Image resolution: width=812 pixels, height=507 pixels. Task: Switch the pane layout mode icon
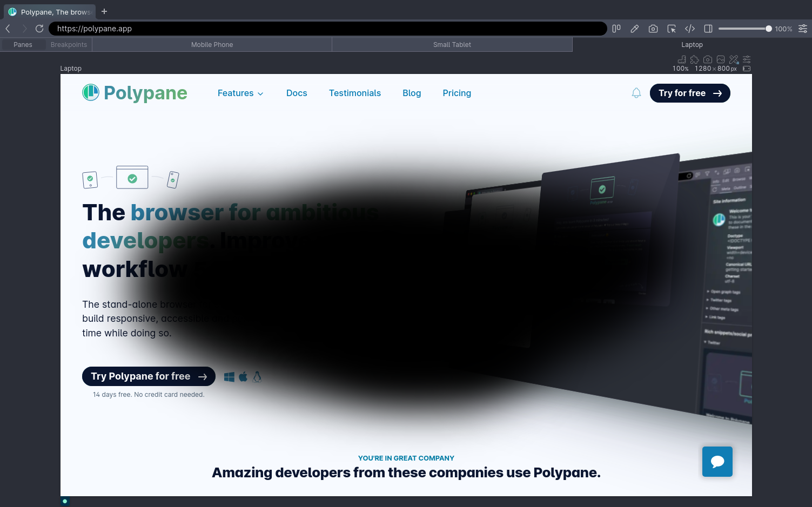(616, 29)
